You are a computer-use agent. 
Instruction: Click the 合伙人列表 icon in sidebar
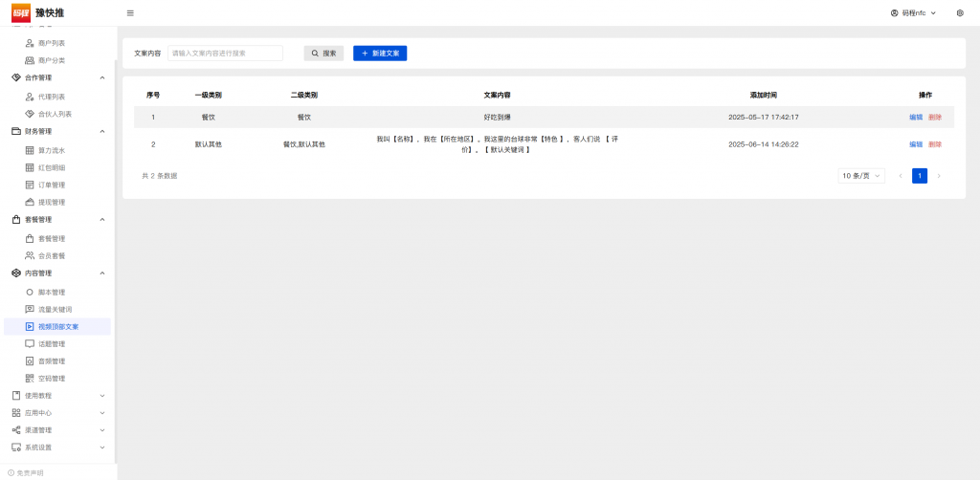click(30, 114)
